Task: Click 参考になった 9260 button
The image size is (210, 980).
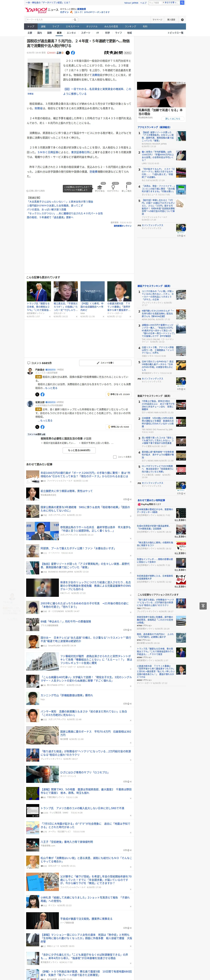Action: coord(119,427)
